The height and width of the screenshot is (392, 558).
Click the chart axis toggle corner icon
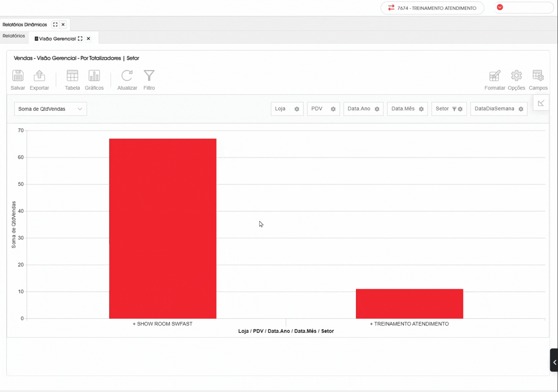point(541,103)
